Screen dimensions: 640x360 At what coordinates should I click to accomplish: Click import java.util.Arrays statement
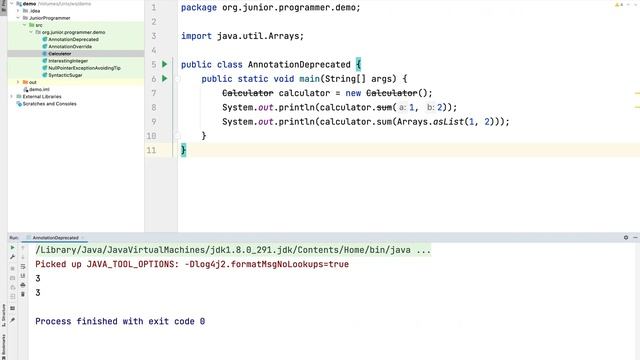pyautogui.click(x=242, y=36)
